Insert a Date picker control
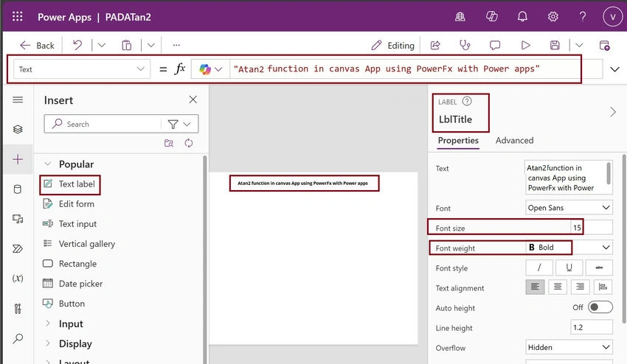The height and width of the screenshot is (364, 627). tap(72, 284)
